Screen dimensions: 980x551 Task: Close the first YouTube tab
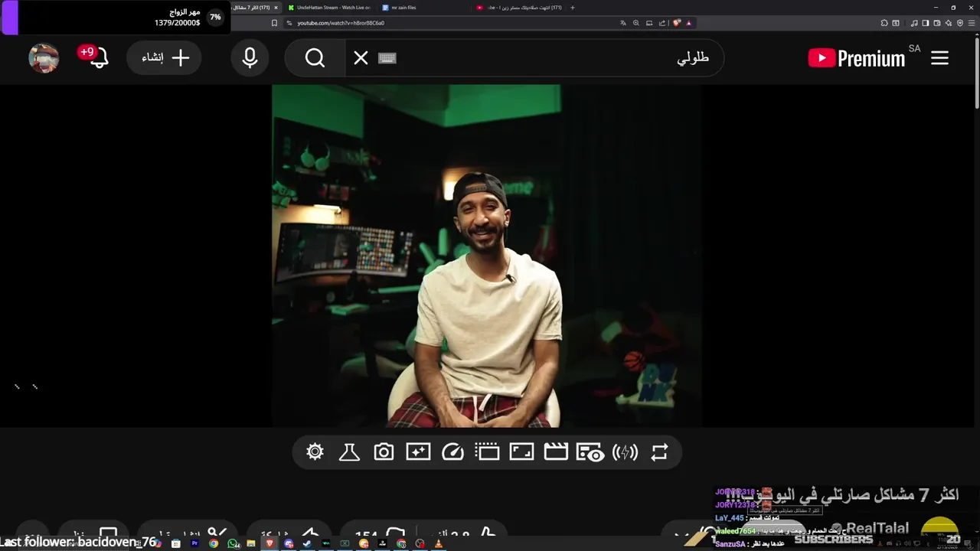pyautogui.click(x=276, y=8)
